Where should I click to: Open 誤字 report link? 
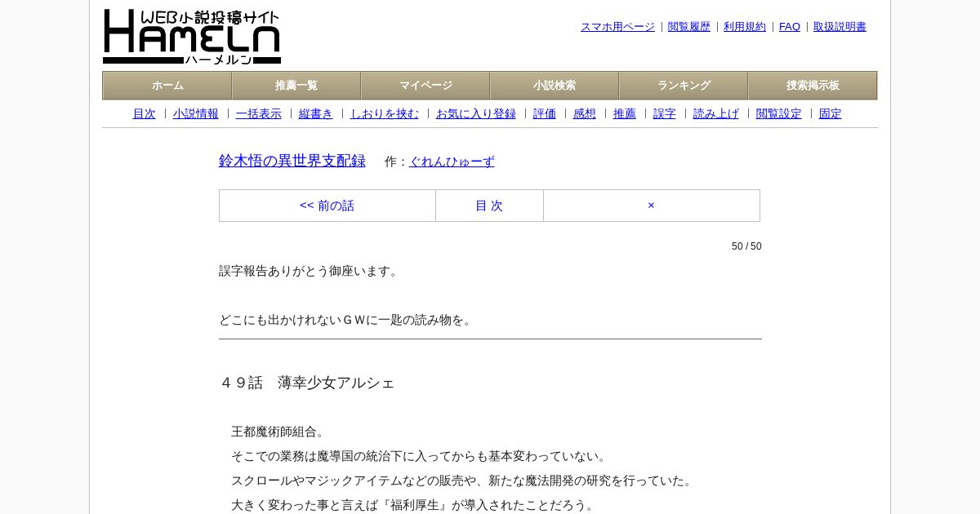(x=665, y=114)
